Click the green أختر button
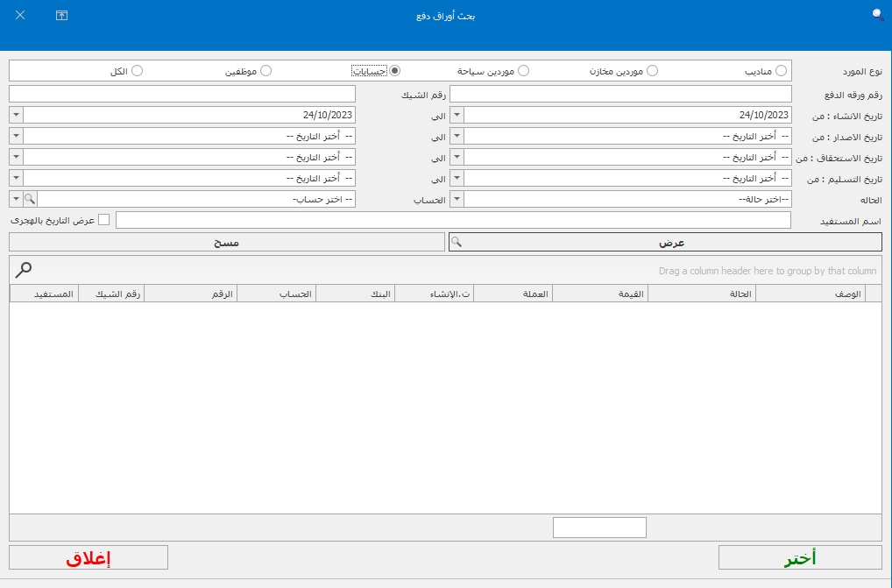This screenshot has height=588, width=892. (x=799, y=558)
